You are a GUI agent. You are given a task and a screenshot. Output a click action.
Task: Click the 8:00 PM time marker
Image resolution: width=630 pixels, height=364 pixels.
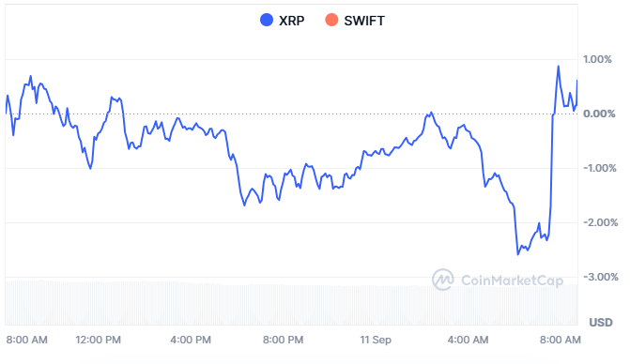point(283,340)
